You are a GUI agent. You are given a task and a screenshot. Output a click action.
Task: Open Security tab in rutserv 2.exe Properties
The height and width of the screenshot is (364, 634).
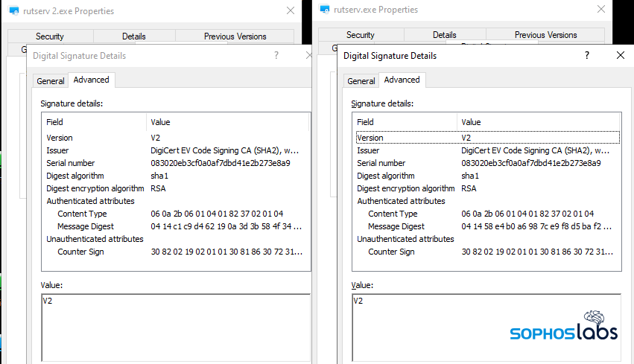(50, 36)
